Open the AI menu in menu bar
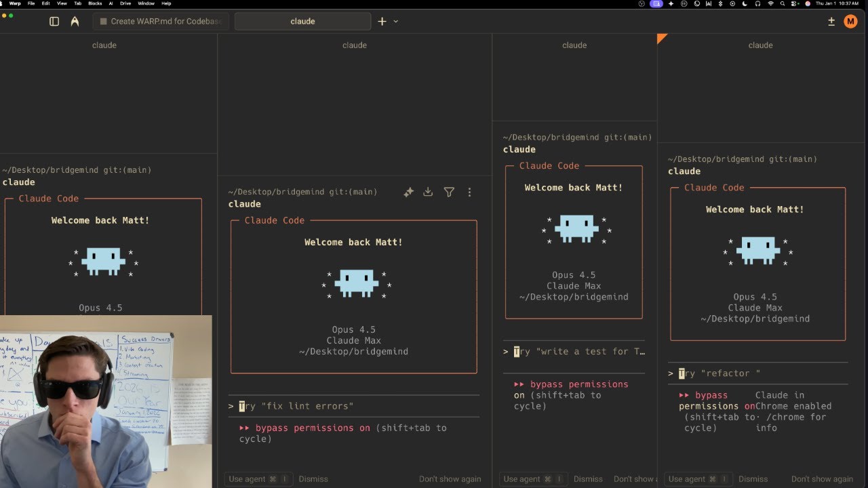 point(111,3)
